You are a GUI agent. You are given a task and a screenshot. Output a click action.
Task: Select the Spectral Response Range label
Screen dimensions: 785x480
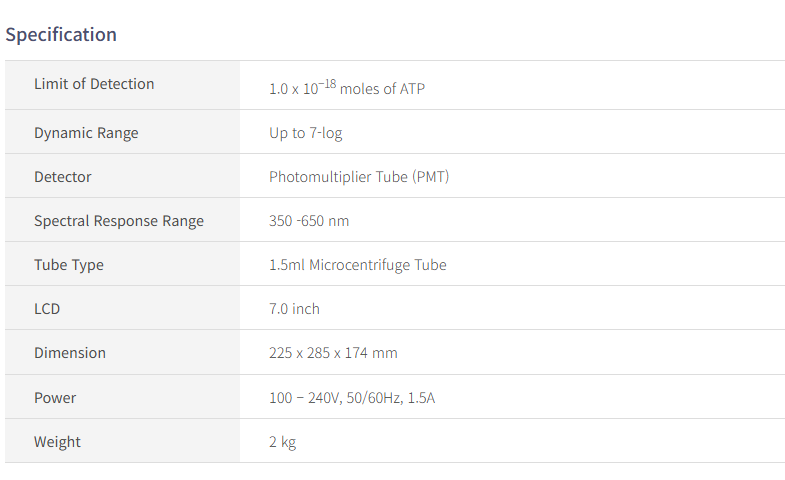point(119,221)
